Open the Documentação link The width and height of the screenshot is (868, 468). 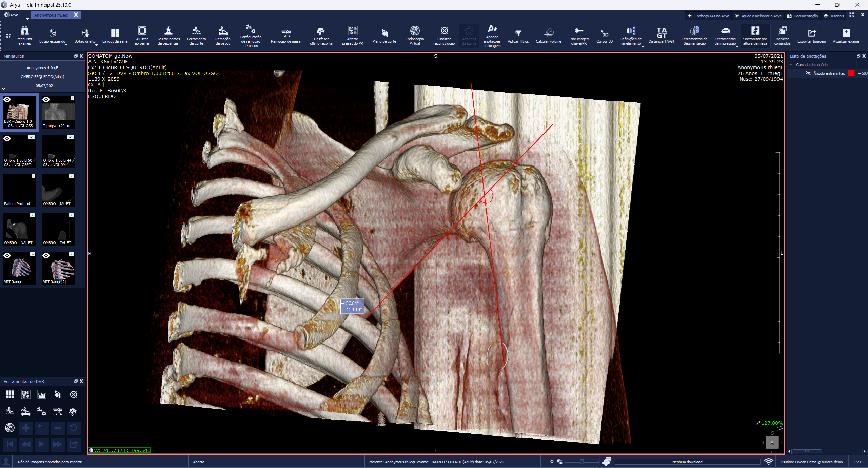coord(803,16)
